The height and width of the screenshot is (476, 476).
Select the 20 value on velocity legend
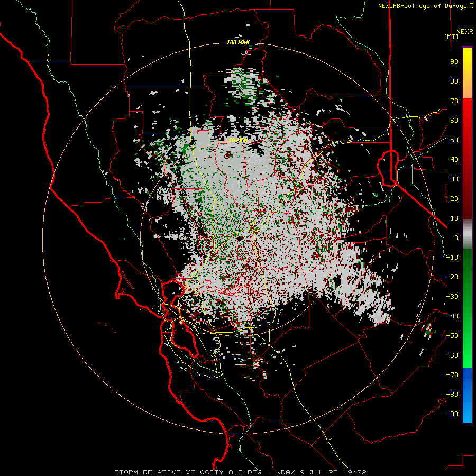454,199
